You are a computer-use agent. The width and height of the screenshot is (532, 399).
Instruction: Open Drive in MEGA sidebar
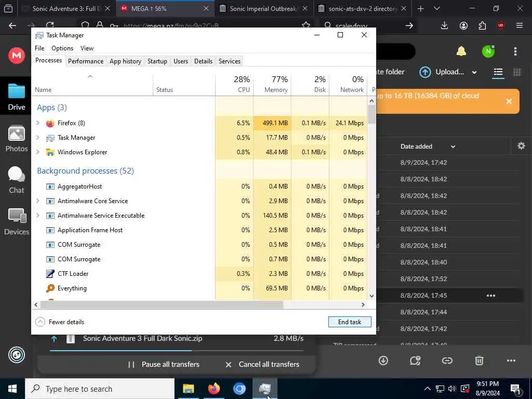pos(16,97)
